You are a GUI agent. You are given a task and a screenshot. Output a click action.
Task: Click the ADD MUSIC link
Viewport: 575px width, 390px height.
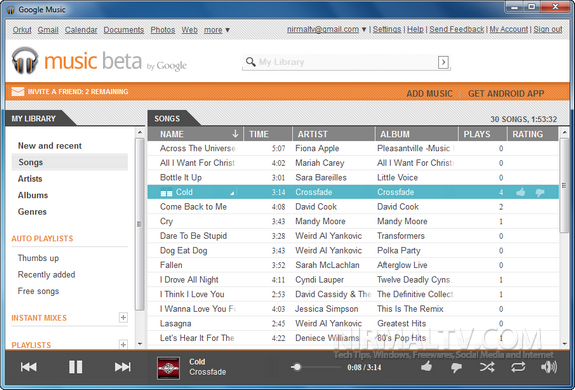pos(429,93)
